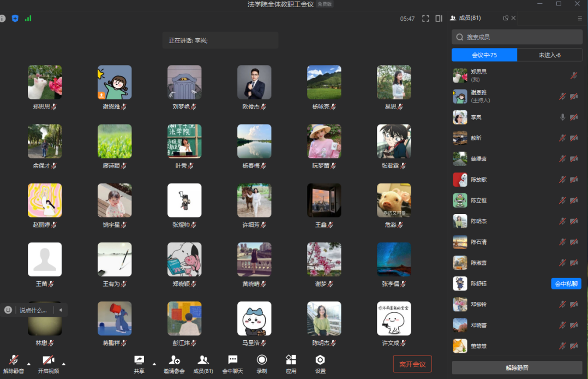Open the 邀请参会 invite icon
The width and height of the screenshot is (588, 379).
click(x=175, y=363)
